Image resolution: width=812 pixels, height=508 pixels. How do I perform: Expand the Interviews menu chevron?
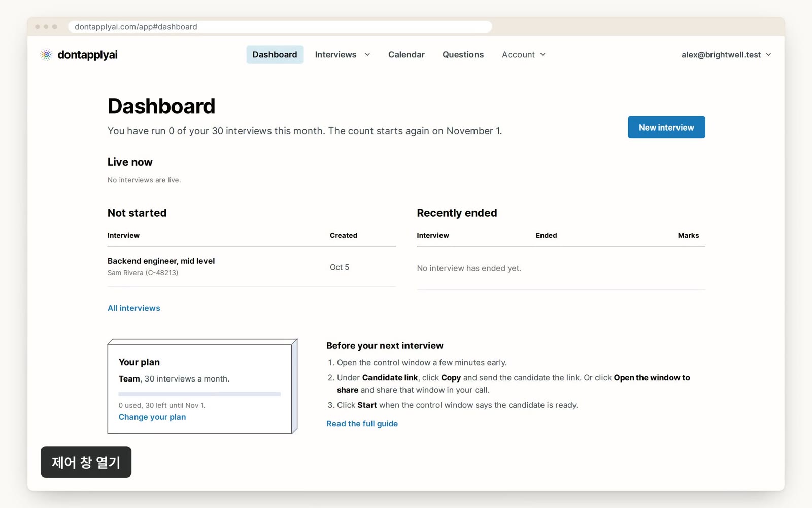point(367,55)
